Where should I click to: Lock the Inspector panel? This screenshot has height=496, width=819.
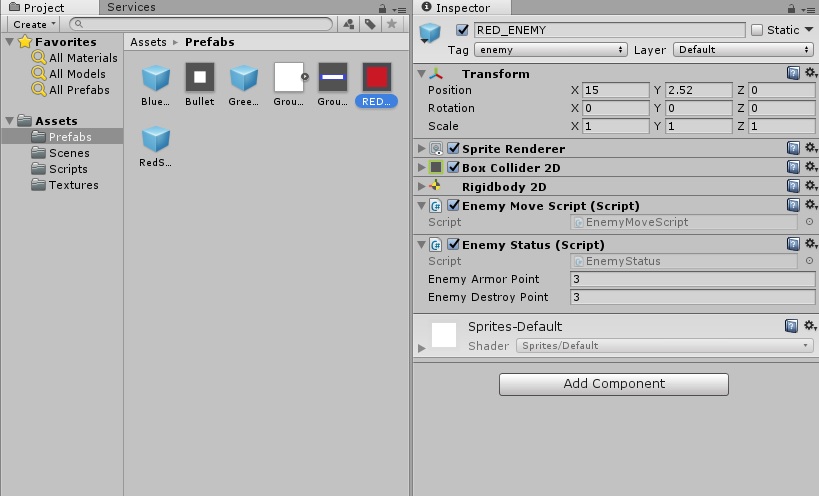[791, 9]
